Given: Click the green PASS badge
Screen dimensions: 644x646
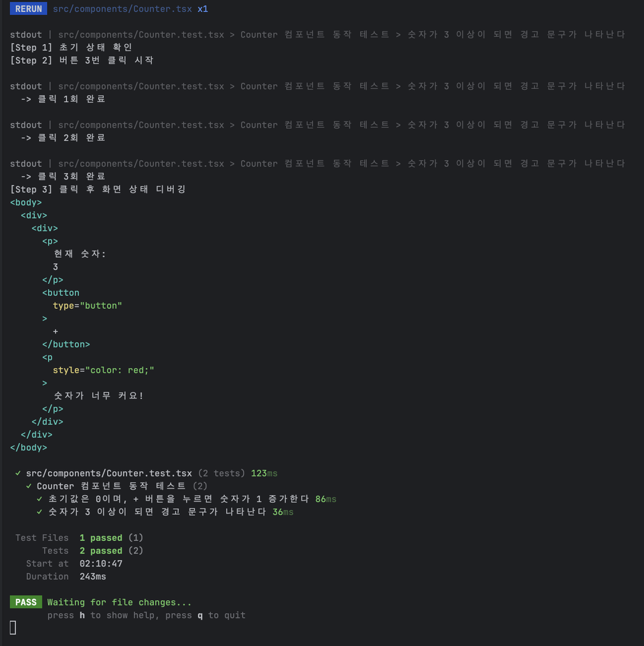Looking at the screenshot, I should [x=26, y=602].
